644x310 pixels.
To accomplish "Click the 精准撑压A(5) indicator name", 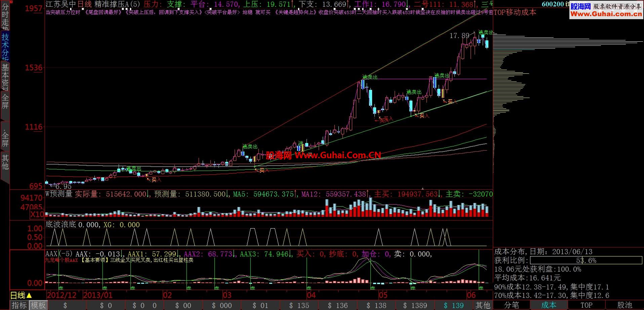I will tap(117, 4).
